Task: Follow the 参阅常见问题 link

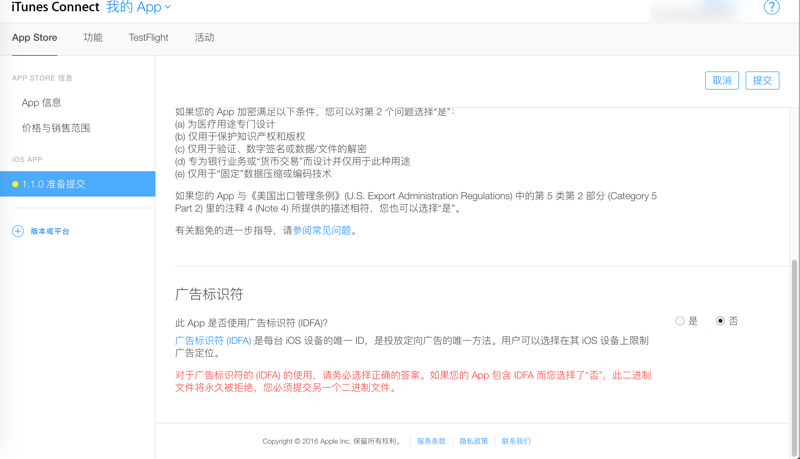Action: pos(322,231)
